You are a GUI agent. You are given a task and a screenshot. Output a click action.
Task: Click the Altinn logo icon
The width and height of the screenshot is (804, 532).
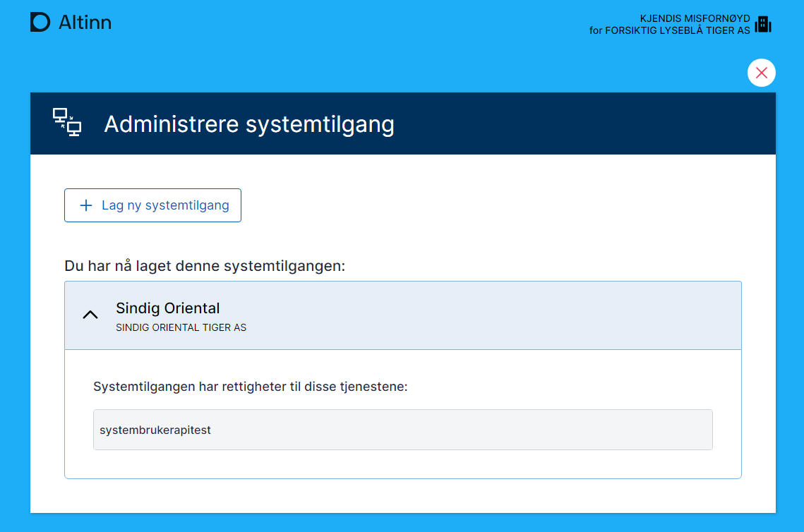(x=40, y=23)
